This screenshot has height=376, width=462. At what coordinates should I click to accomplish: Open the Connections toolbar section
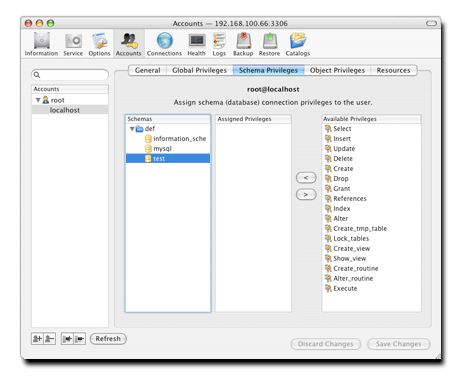(164, 44)
